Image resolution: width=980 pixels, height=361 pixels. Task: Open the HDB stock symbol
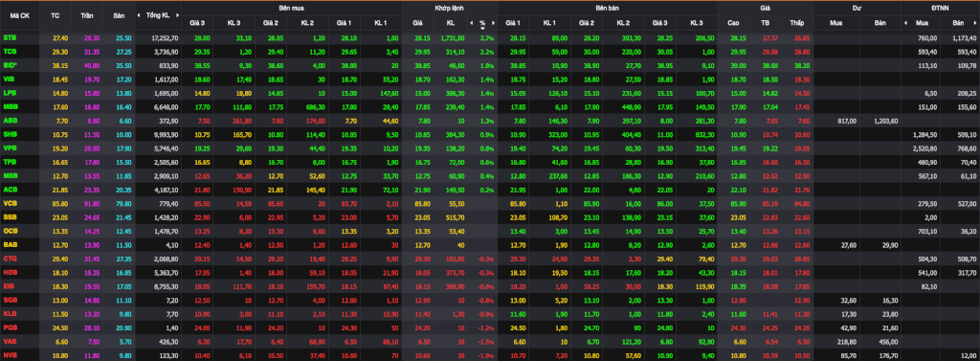click(x=10, y=272)
